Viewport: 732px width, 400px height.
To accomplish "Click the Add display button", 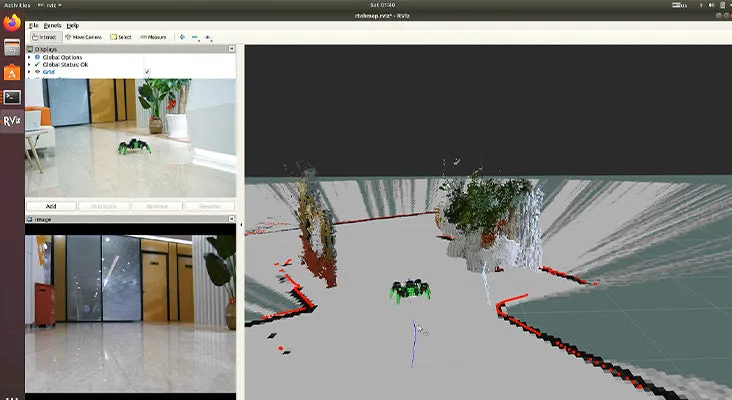I will [51, 206].
